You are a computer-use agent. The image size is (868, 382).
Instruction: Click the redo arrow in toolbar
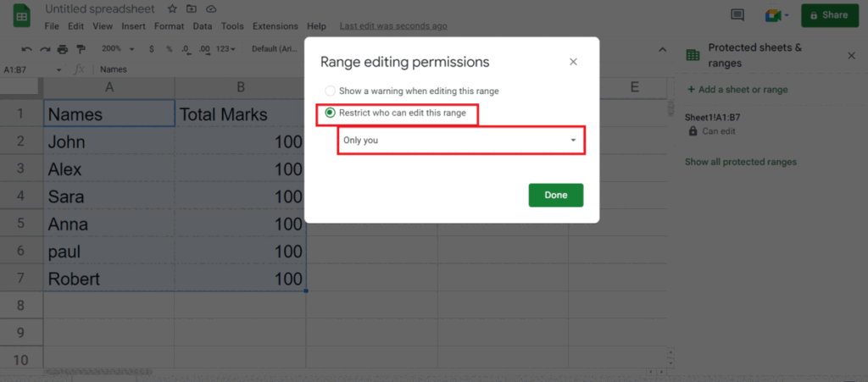click(45, 49)
